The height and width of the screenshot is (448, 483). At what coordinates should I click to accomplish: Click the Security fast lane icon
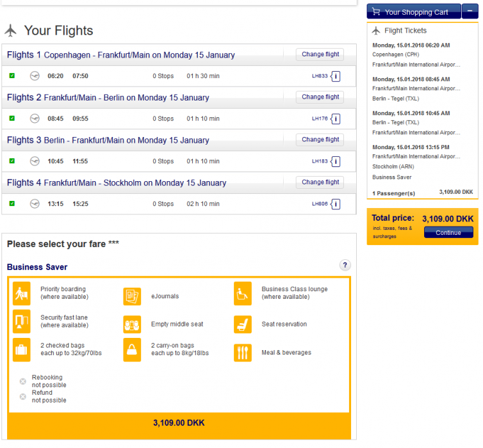coord(22,321)
